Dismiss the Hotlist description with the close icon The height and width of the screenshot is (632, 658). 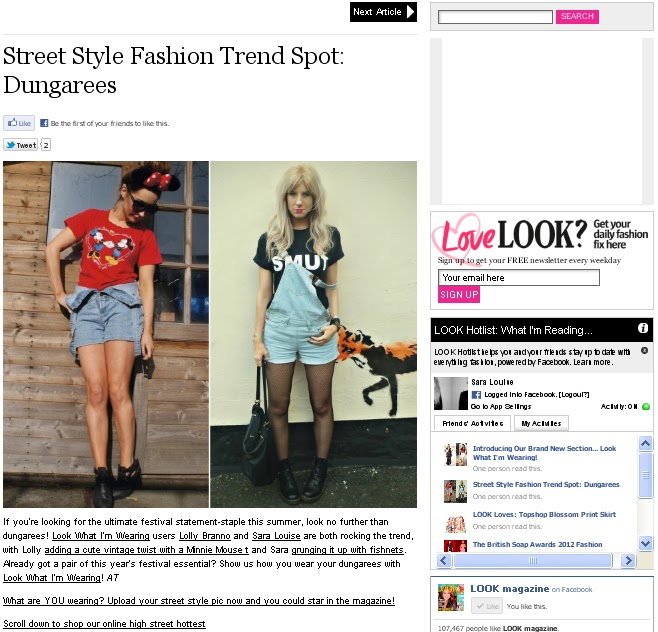point(644,350)
